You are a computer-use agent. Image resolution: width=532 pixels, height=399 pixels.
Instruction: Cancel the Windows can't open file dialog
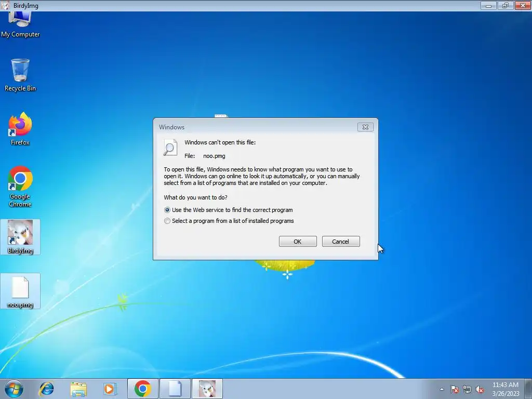(x=341, y=242)
